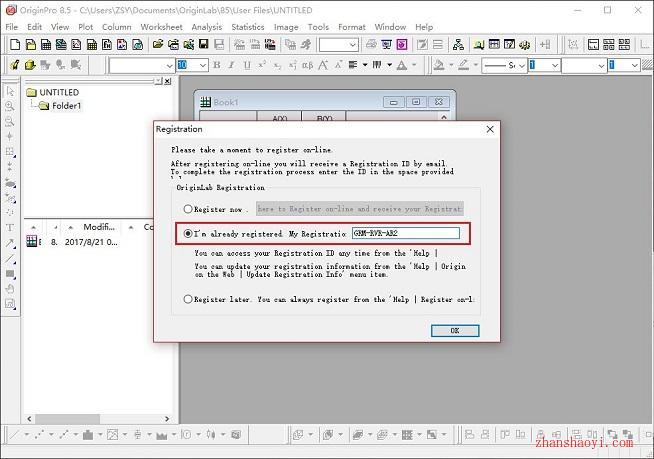Expand the fill color dropdown arrow
The image size is (654, 459).
[x=451, y=65]
